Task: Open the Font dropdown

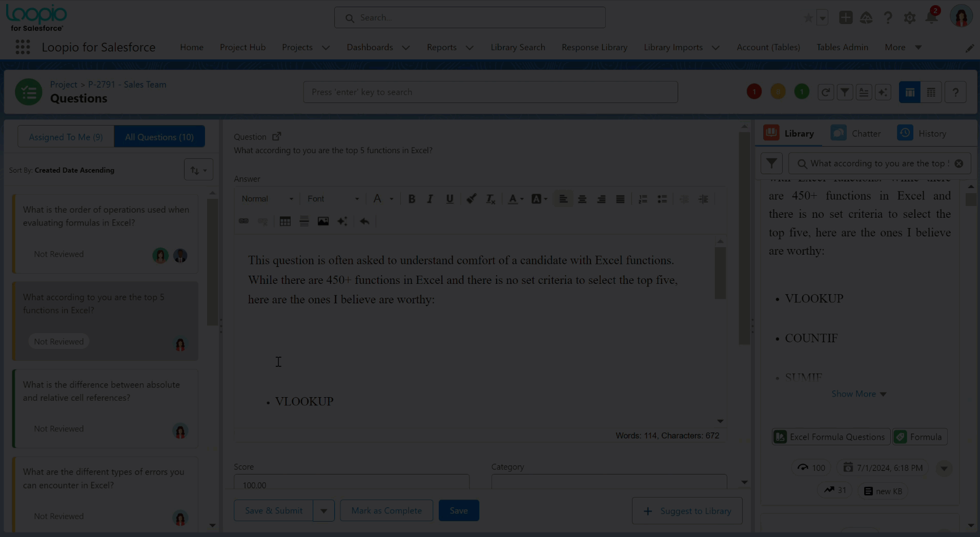Action: (333, 199)
